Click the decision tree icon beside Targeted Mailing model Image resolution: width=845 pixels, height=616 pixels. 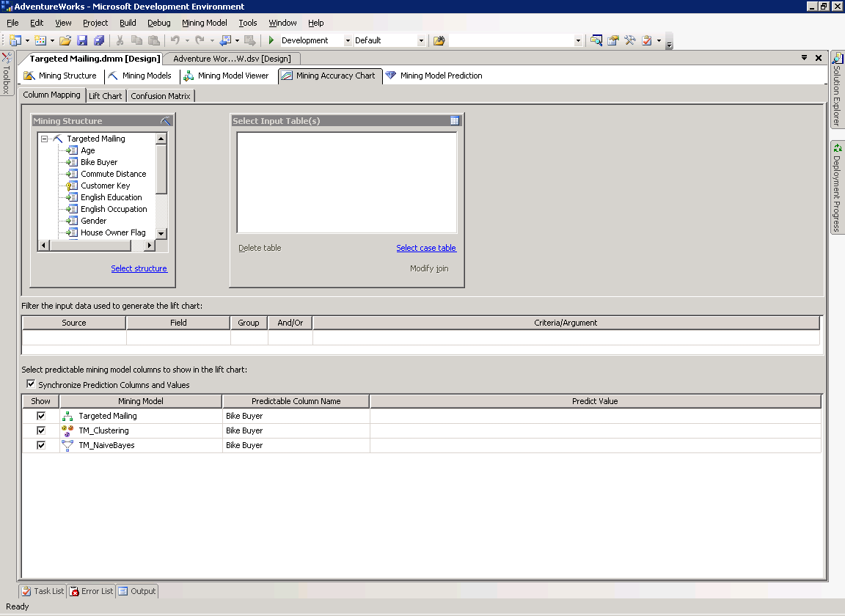click(x=67, y=416)
